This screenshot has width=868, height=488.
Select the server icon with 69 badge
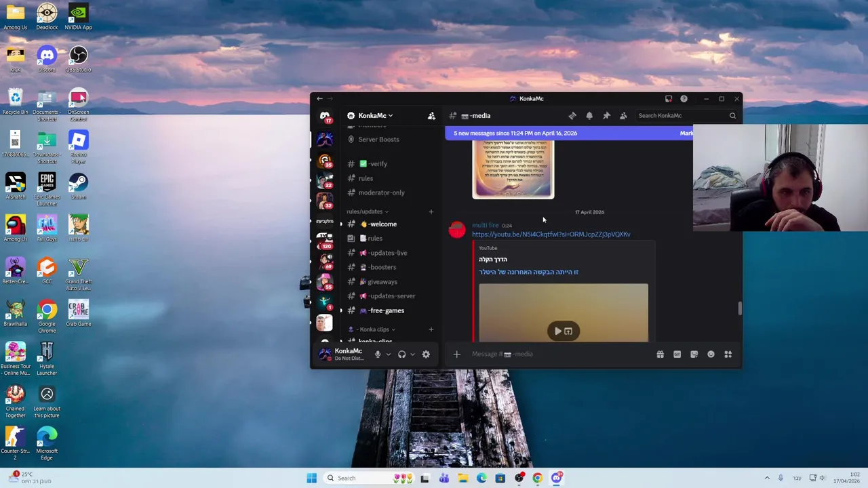pyautogui.click(x=325, y=261)
